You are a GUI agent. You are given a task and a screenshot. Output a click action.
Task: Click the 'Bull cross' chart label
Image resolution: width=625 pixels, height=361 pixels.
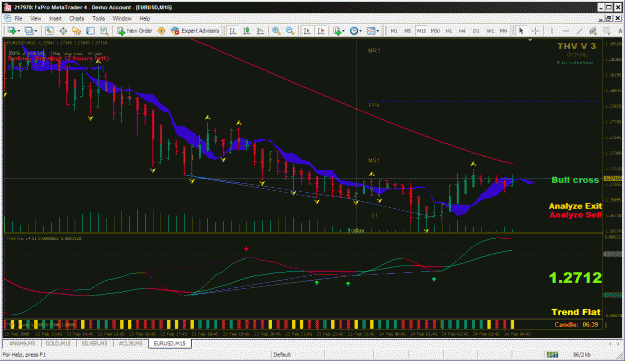575,180
